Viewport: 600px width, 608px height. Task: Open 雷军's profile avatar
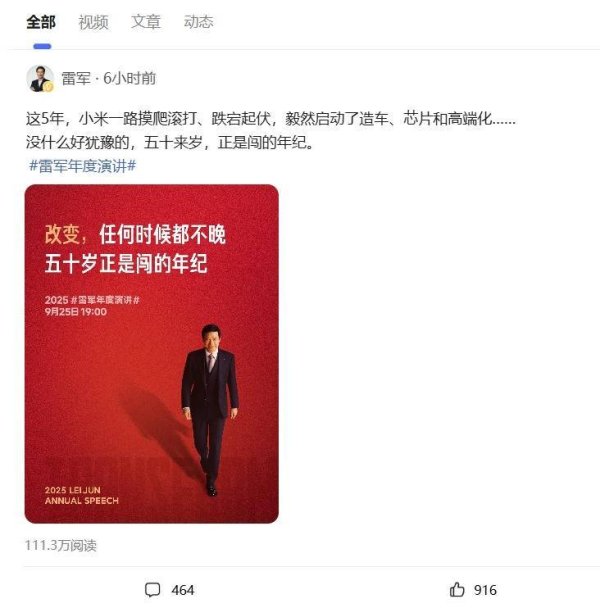coord(40,78)
